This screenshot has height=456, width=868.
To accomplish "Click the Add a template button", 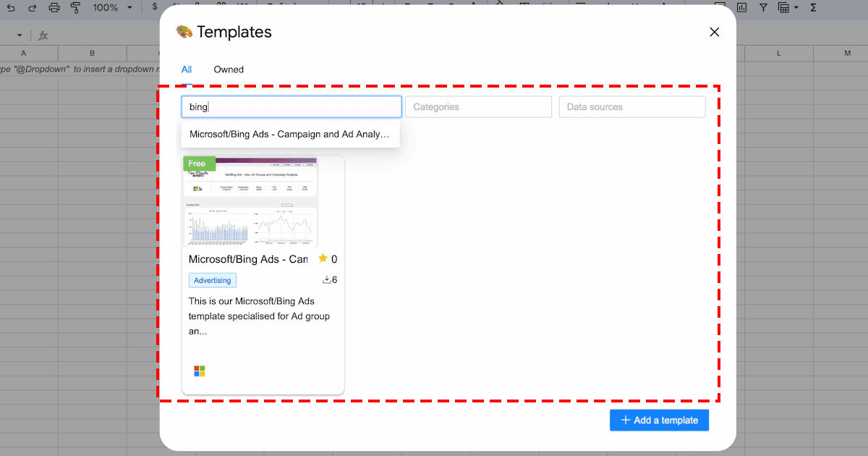I will (659, 420).
